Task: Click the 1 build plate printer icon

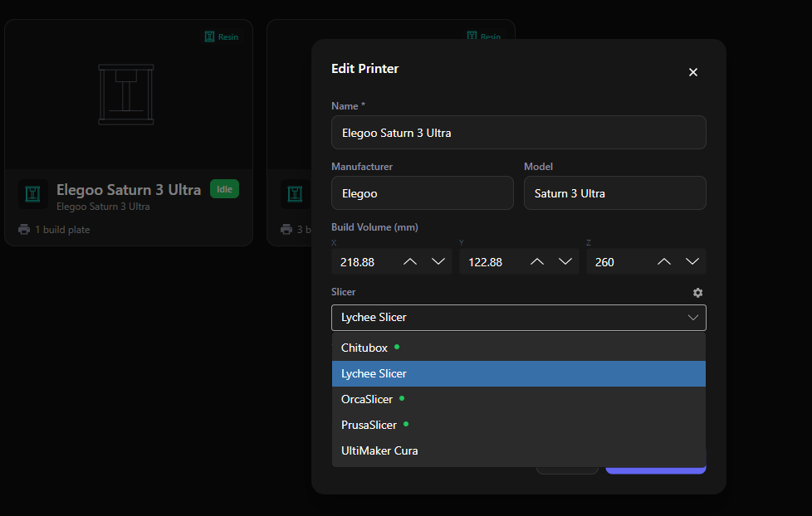Action: [x=24, y=229]
